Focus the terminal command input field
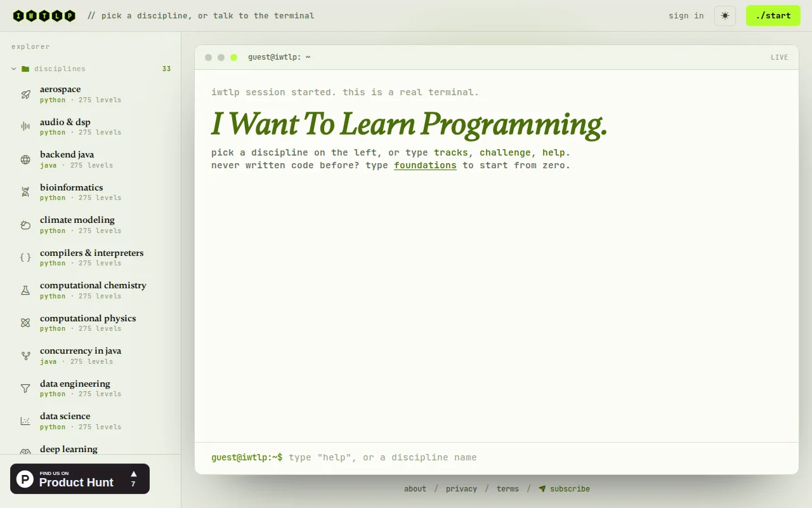812x508 pixels. 537,457
